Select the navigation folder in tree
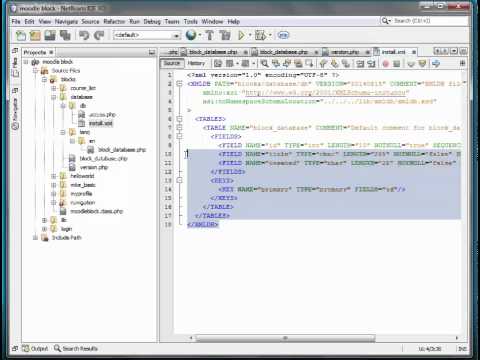The height and width of the screenshot is (360, 480). click(82, 203)
